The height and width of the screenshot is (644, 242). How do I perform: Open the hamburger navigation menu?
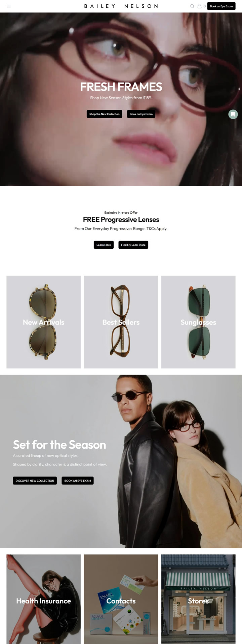click(x=9, y=6)
